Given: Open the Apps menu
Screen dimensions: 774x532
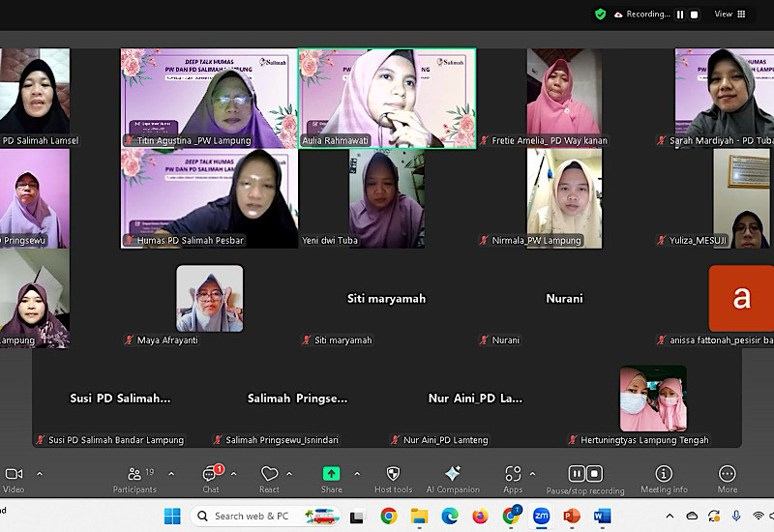Looking at the screenshot, I should tap(513, 480).
